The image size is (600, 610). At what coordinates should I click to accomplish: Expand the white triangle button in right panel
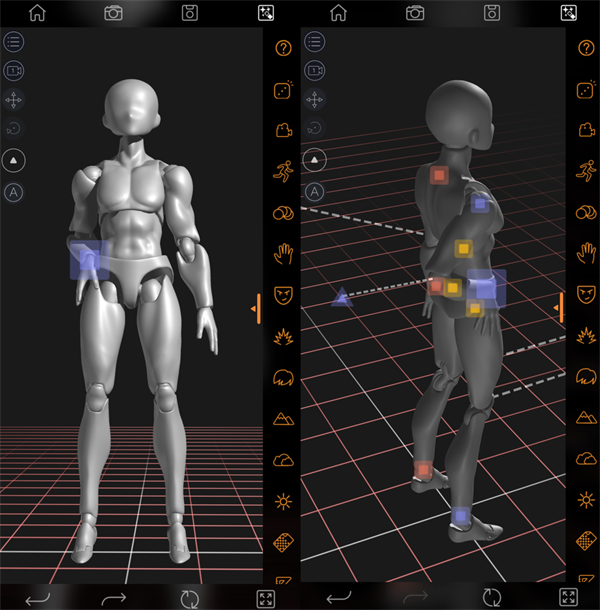314,159
